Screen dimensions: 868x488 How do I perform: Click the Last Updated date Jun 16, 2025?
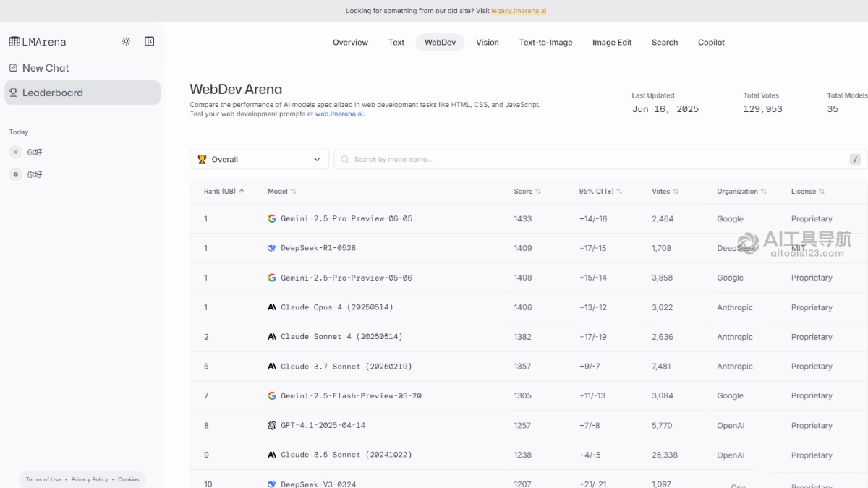point(665,109)
